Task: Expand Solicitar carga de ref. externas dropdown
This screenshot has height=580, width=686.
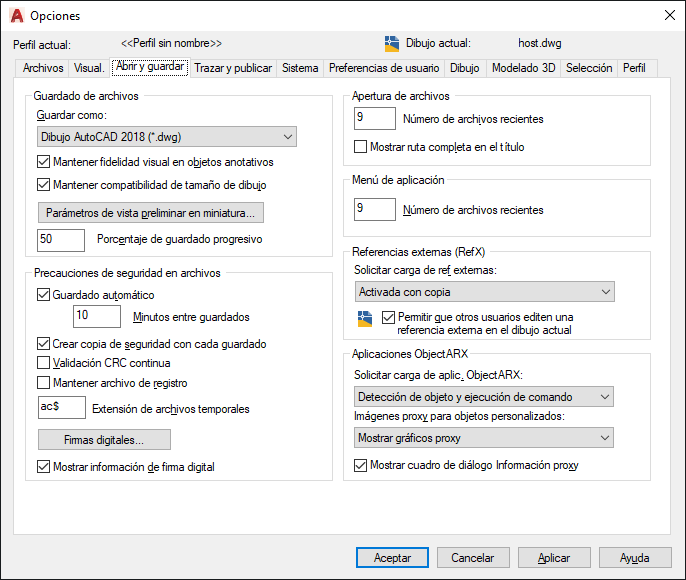Action: tap(484, 292)
